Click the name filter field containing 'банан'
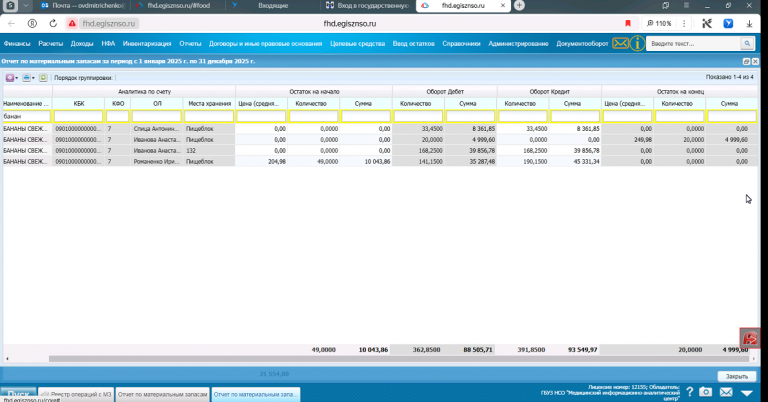 (26, 116)
